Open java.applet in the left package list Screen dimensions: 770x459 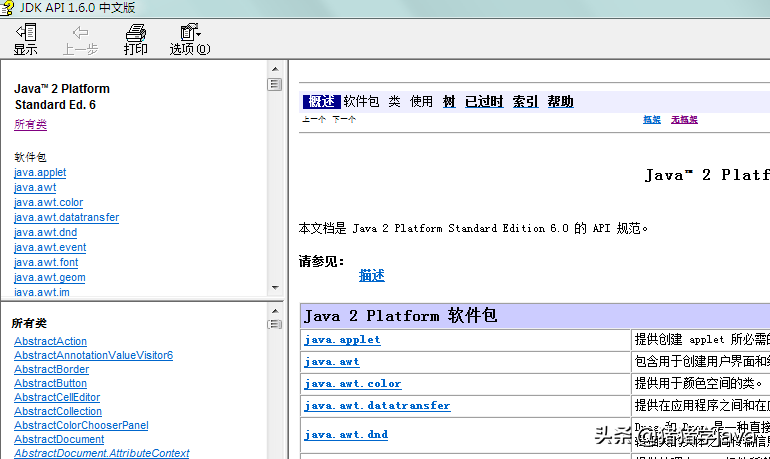click(40, 172)
